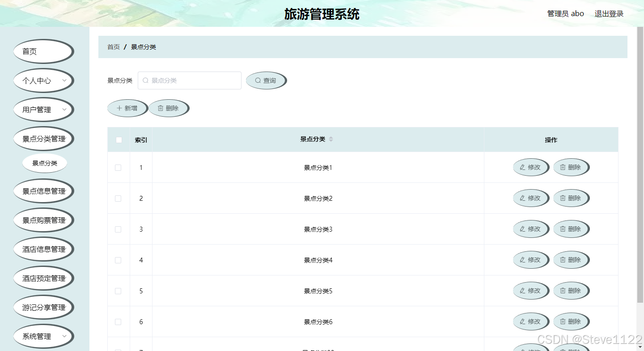Click the trash icon to delete 景点分类5
Screen dimensions: 644x351
click(x=563, y=291)
